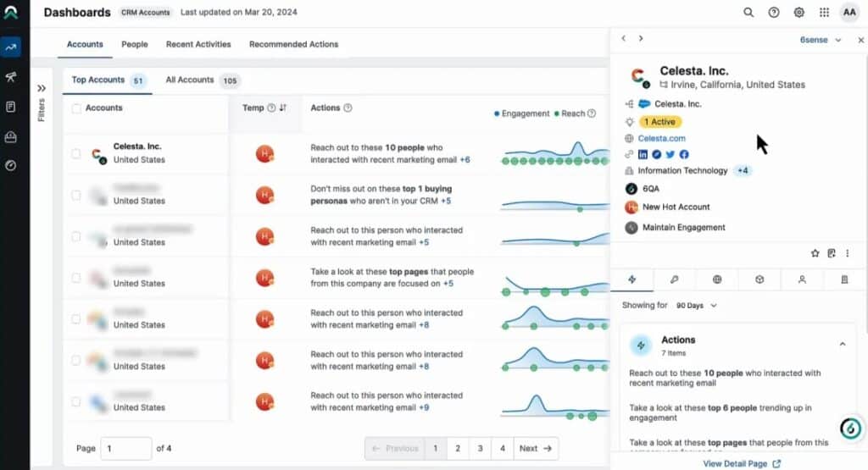Go to page 4
Screen dimensions: 868x470
tap(502, 449)
